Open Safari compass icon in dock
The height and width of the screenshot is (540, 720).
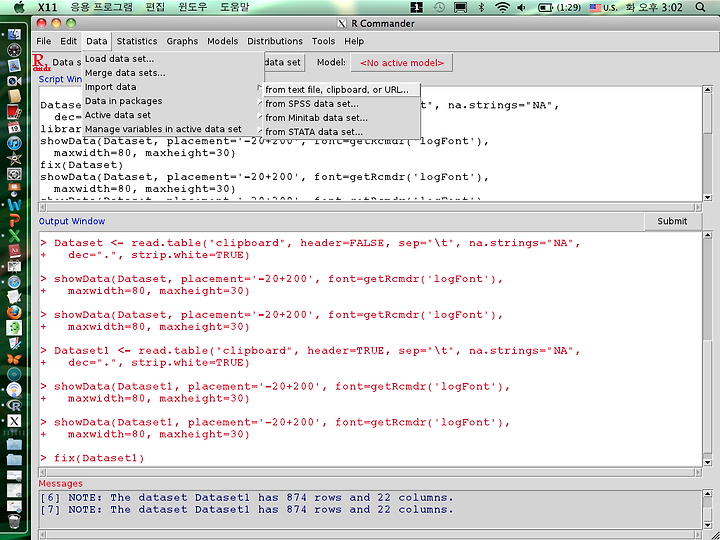(x=14, y=282)
